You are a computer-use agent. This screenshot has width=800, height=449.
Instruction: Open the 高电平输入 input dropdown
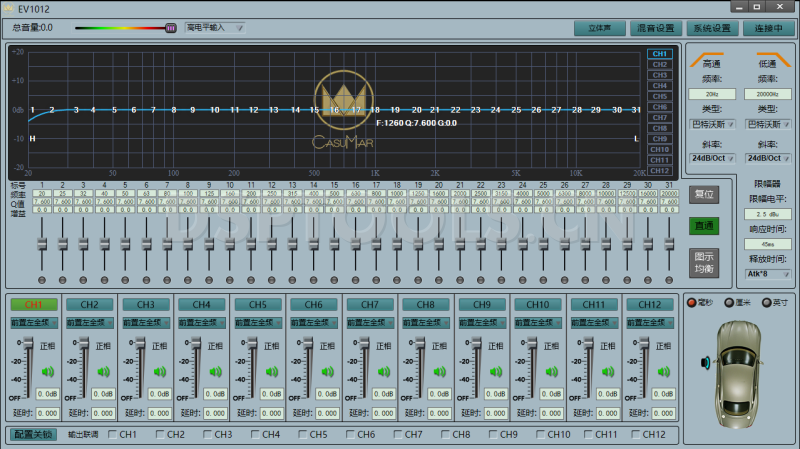214,28
